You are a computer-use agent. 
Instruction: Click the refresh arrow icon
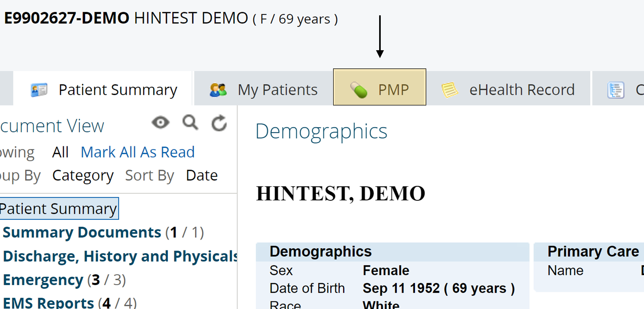[219, 123]
